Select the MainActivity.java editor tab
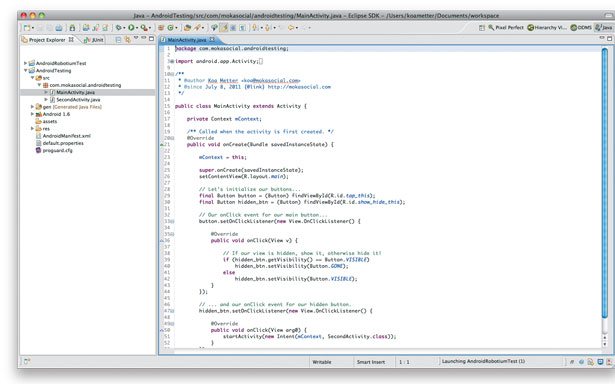The height and width of the screenshot is (384, 615). (187, 40)
